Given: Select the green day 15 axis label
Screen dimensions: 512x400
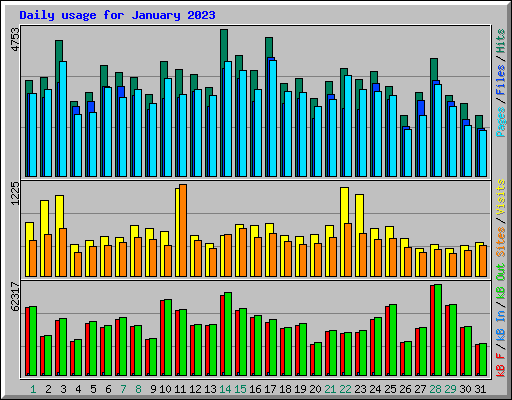Looking at the screenshot, I should click(x=240, y=389).
